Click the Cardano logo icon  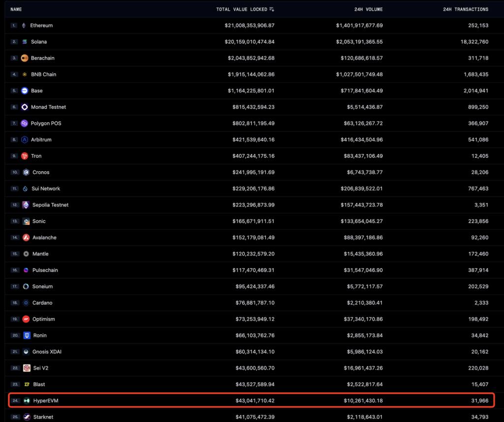pyautogui.click(x=26, y=303)
